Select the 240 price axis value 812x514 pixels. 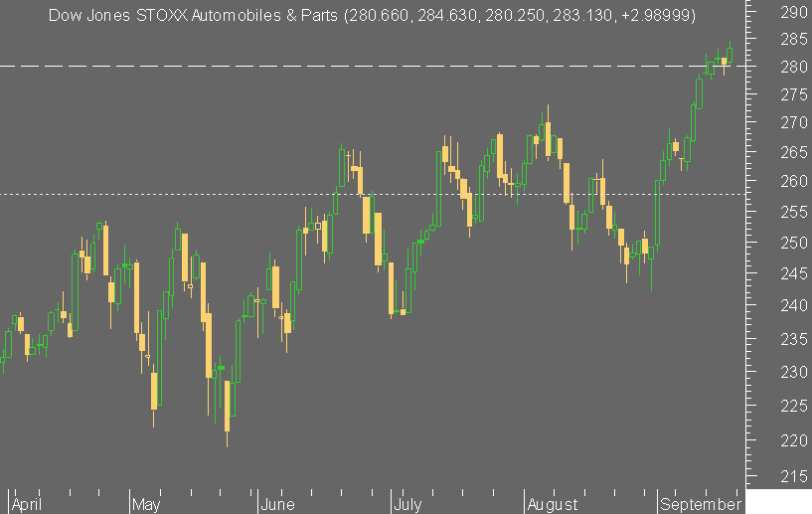(794, 305)
